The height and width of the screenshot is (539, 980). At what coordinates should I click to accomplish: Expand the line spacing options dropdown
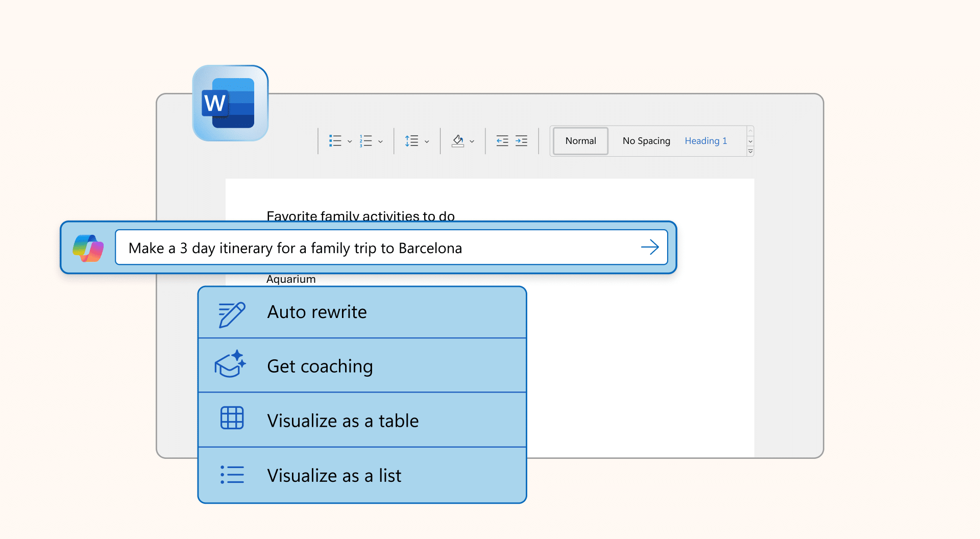pos(427,141)
